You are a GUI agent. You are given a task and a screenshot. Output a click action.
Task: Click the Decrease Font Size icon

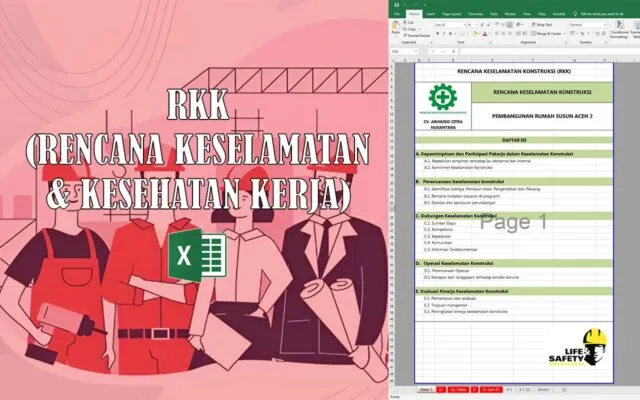(488, 24)
